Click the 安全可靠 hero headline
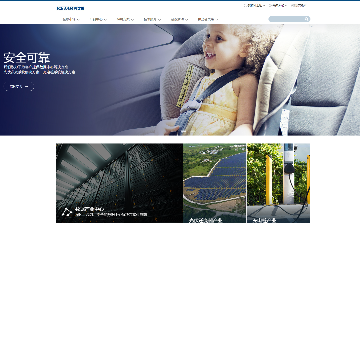 coord(27,58)
